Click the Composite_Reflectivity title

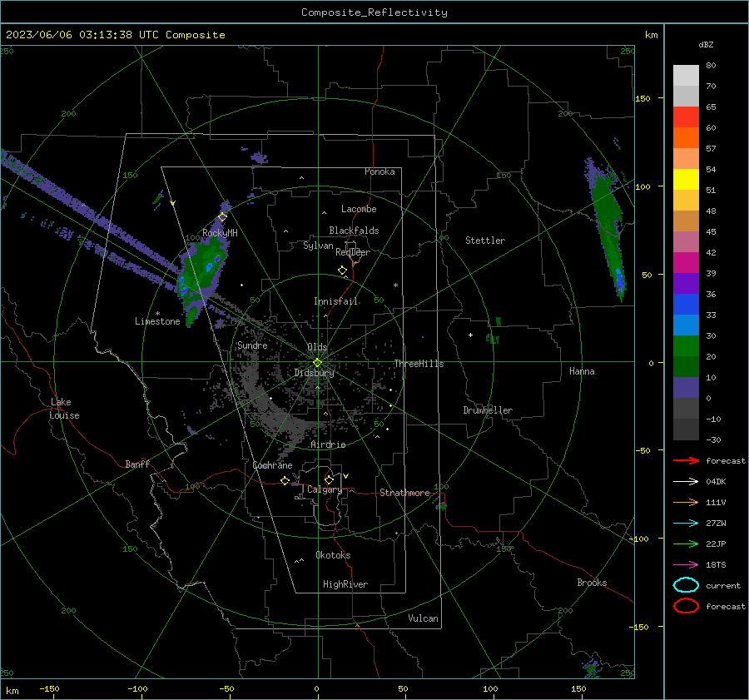point(374,12)
